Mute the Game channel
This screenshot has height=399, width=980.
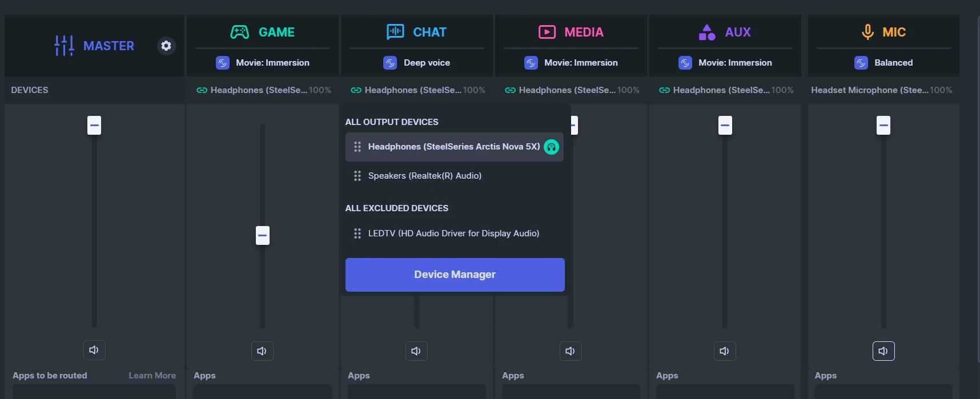(262, 351)
